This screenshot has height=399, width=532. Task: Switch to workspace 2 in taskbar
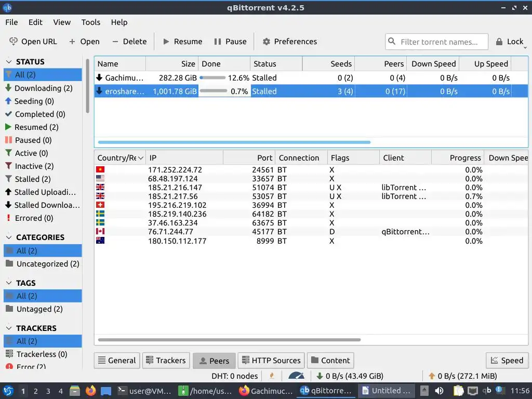coord(36,391)
